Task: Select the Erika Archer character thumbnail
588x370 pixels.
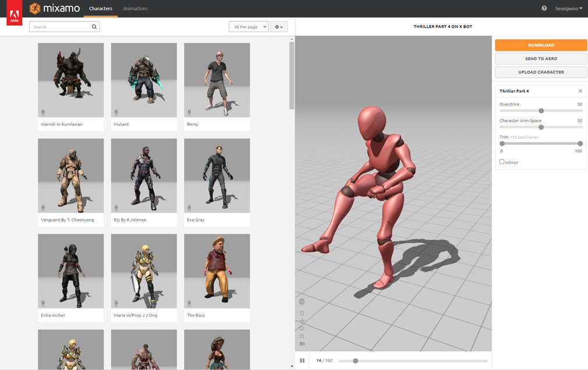Action: pos(71,272)
